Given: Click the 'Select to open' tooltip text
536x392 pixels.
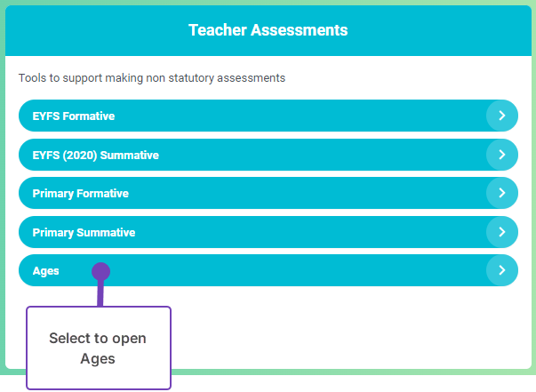Looking at the screenshot, I should 98,339.
